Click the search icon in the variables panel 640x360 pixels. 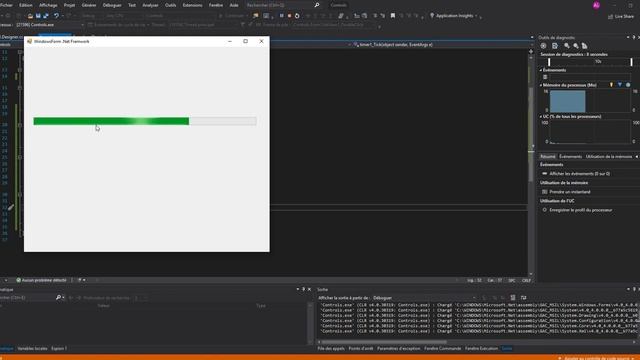click(58, 298)
